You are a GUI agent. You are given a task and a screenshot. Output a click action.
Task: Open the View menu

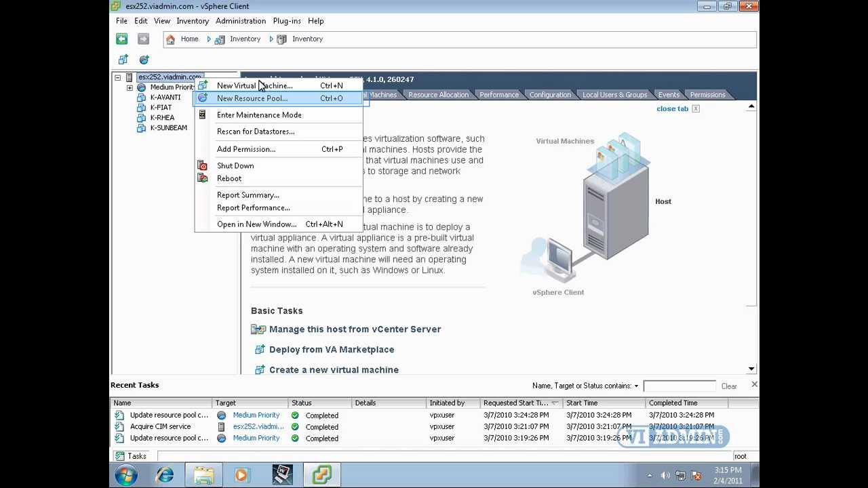click(x=162, y=21)
